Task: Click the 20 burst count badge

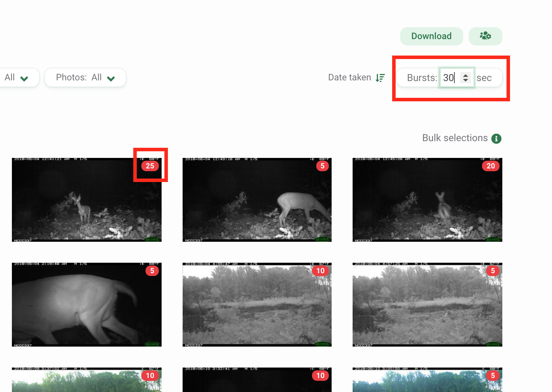Action: click(491, 166)
